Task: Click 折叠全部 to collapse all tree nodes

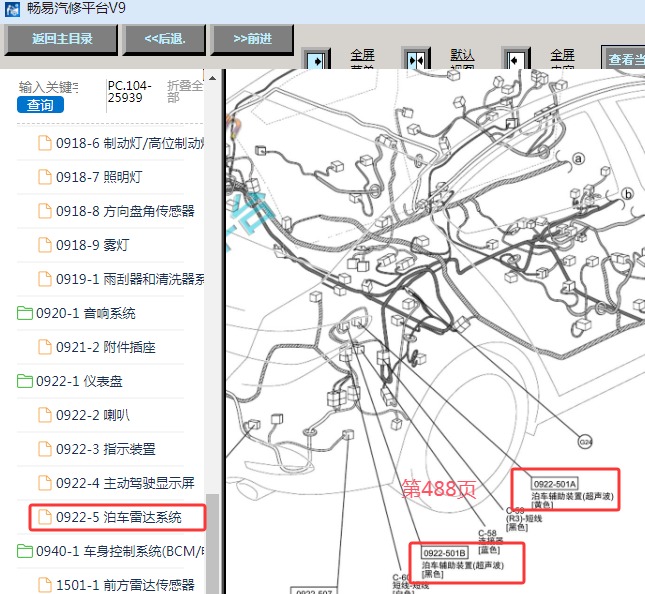Action: pos(185,91)
